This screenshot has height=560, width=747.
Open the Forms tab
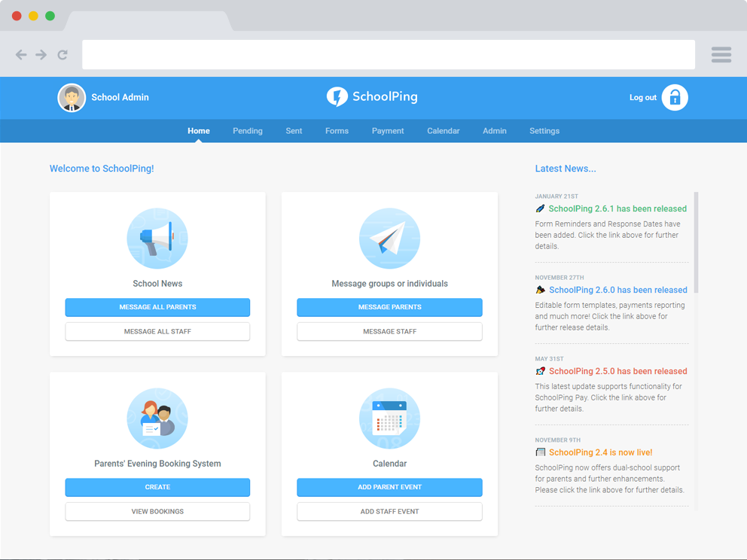pos(337,131)
